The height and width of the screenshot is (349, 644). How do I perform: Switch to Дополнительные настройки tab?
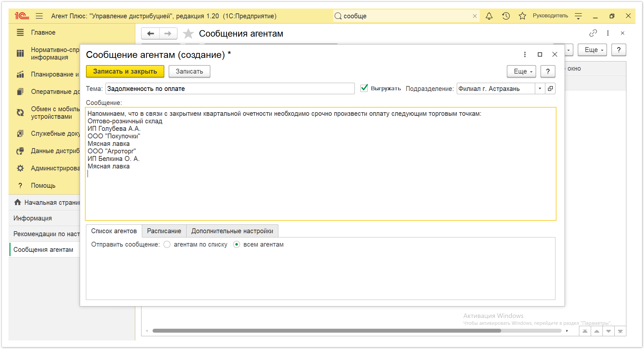pyautogui.click(x=232, y=231)
